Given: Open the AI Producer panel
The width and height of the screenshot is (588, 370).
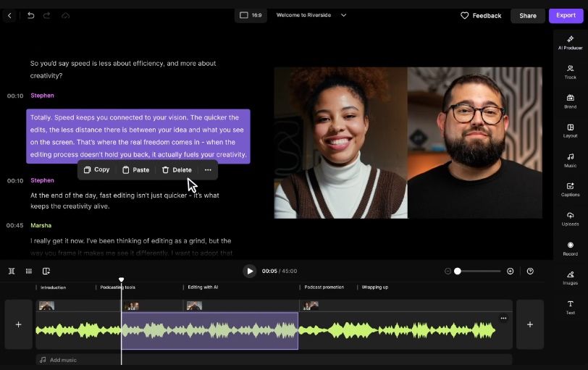Looking at the screenshot, I should tap(570, 42).
